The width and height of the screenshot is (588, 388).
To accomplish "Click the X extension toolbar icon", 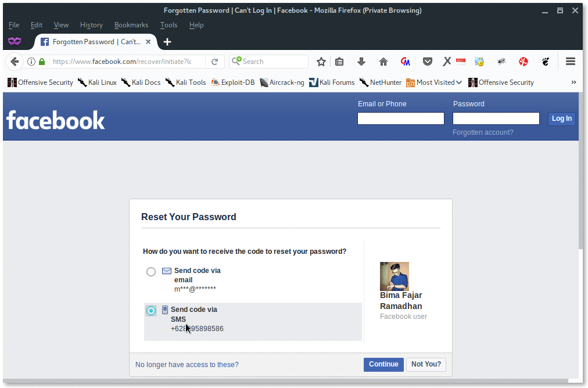I will coord(447,62).
